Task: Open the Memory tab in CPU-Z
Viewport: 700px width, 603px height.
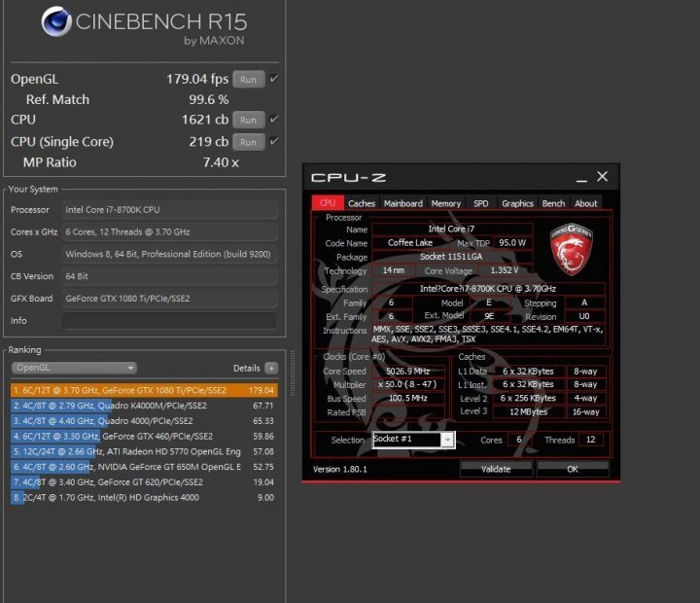Action: 446,203
